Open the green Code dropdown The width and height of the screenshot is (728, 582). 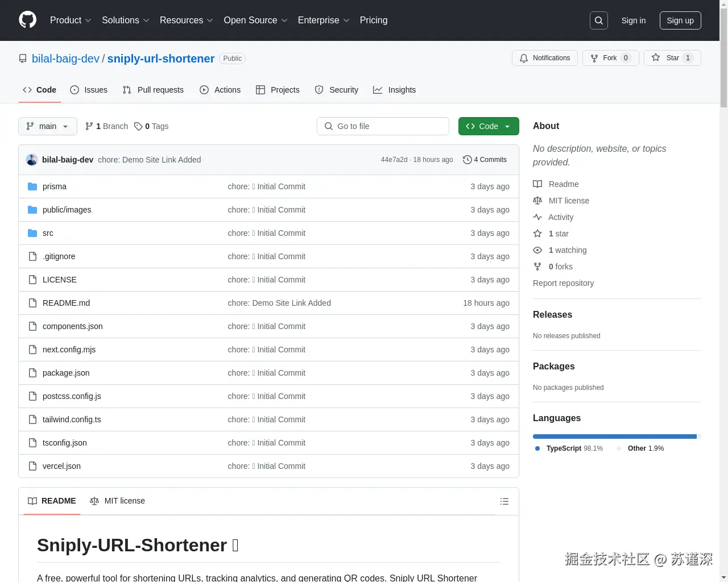[488, 126]
